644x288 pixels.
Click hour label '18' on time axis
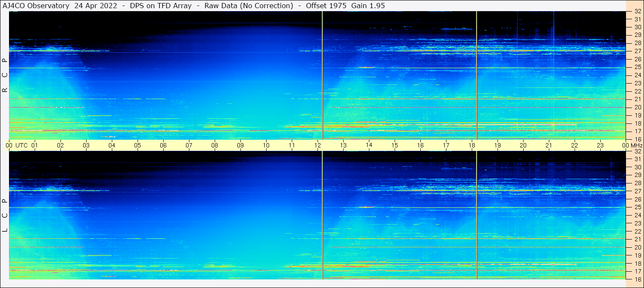tap(472, 145)
